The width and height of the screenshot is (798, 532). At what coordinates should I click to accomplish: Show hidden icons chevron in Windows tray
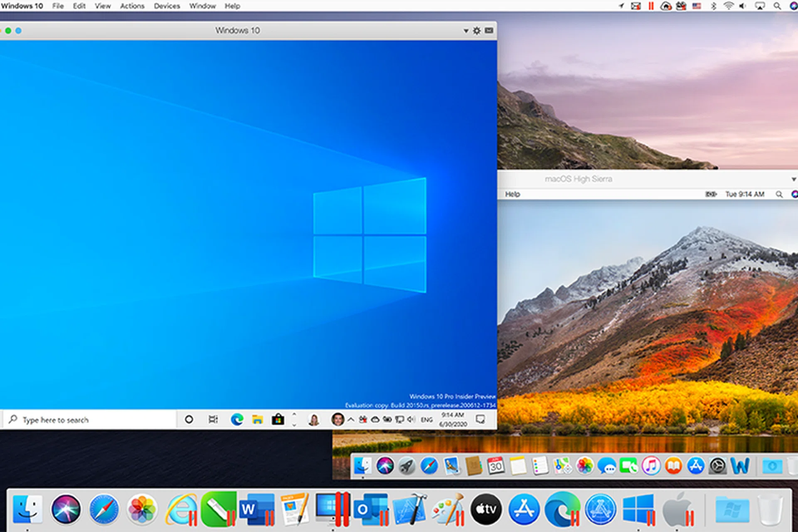(x=351, y=419)
